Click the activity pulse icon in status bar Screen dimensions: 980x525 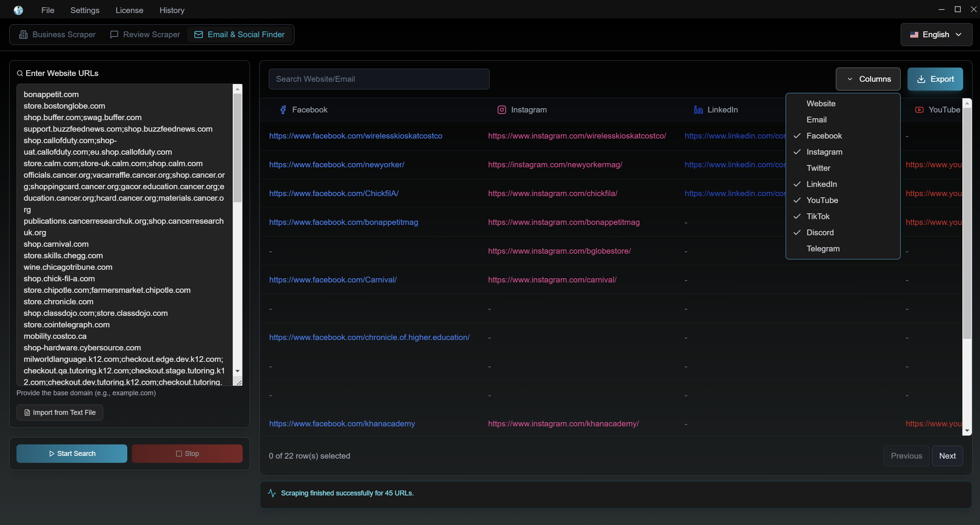coord(272,493)
